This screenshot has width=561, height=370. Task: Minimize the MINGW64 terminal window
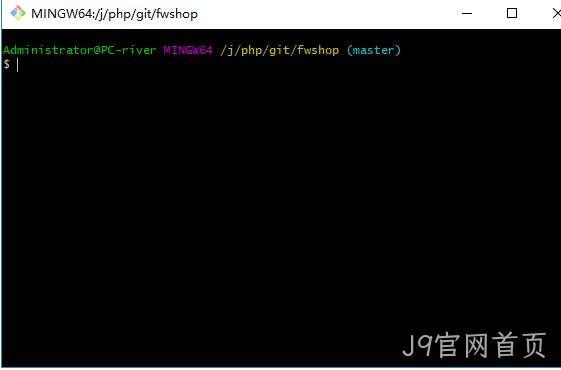tap(467, 14)
